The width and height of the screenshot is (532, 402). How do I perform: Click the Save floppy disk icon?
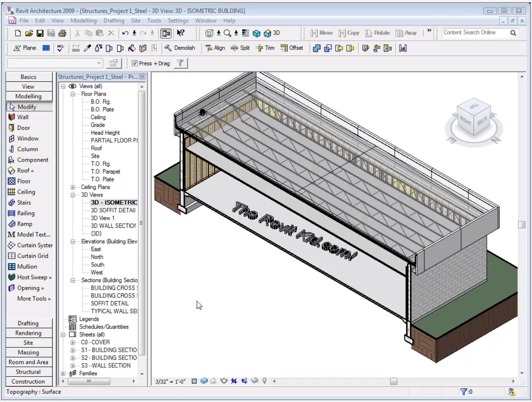click(40, 33)
